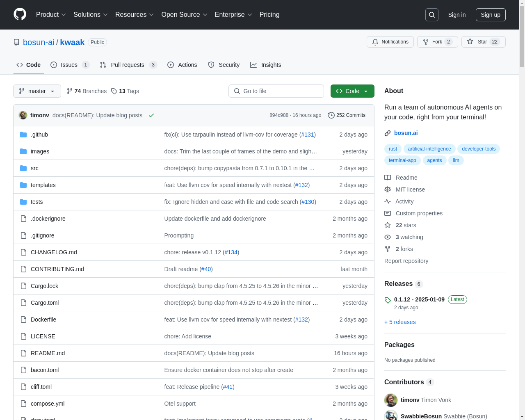Image resolution: width=525 pixels, height=420 pixels.
Task: Click the CHANGELOG.md file icon
Action: point(23,252)
